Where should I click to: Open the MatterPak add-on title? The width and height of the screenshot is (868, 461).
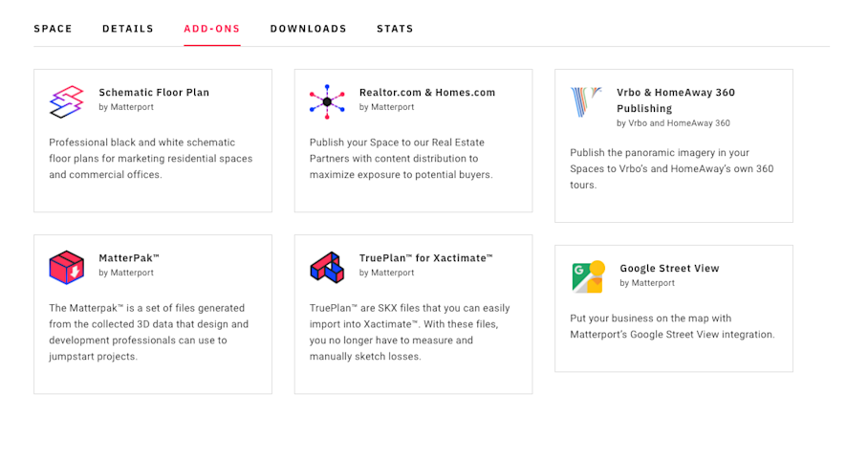[129, 258]
